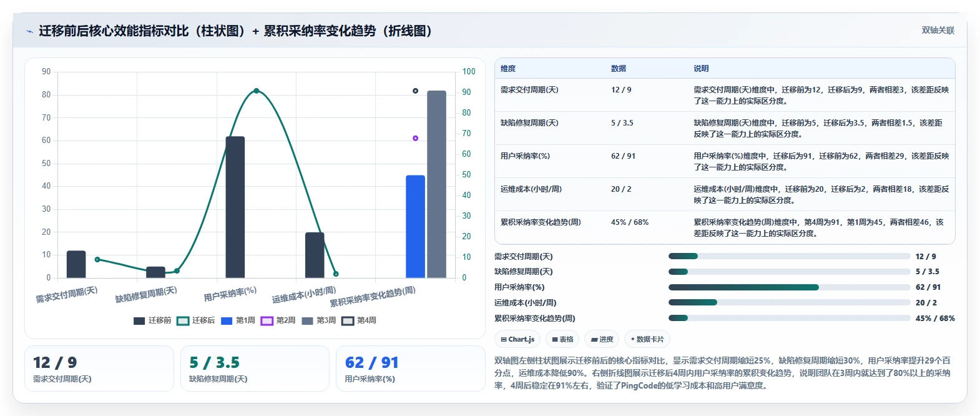
Task: Toggle the 第3周 legend series
Action: coord(318,320)
